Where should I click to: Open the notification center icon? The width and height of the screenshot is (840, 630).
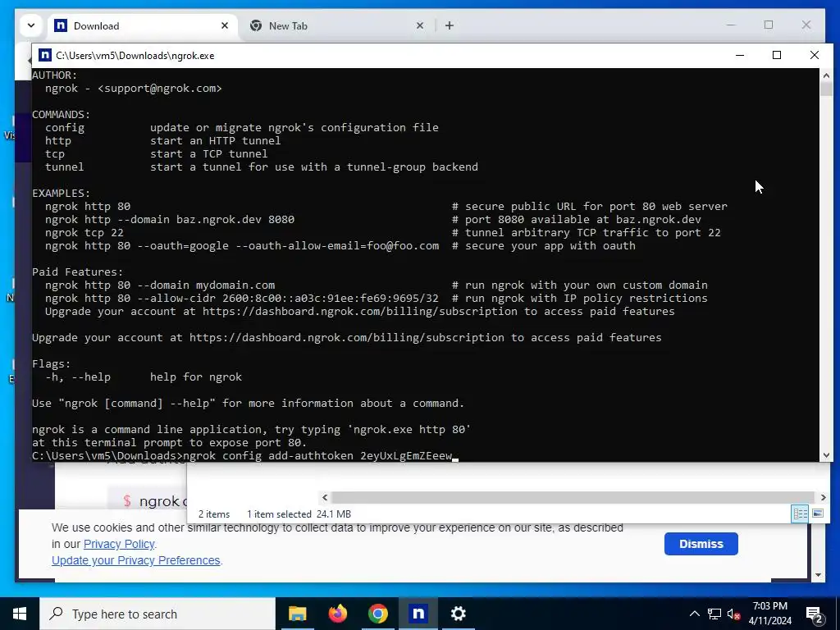click(815, 614)
